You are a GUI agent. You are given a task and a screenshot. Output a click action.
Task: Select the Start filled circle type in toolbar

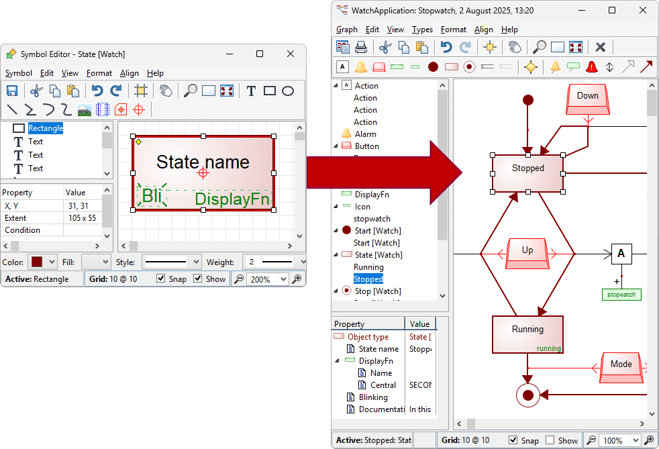click(x=433, y=67)
